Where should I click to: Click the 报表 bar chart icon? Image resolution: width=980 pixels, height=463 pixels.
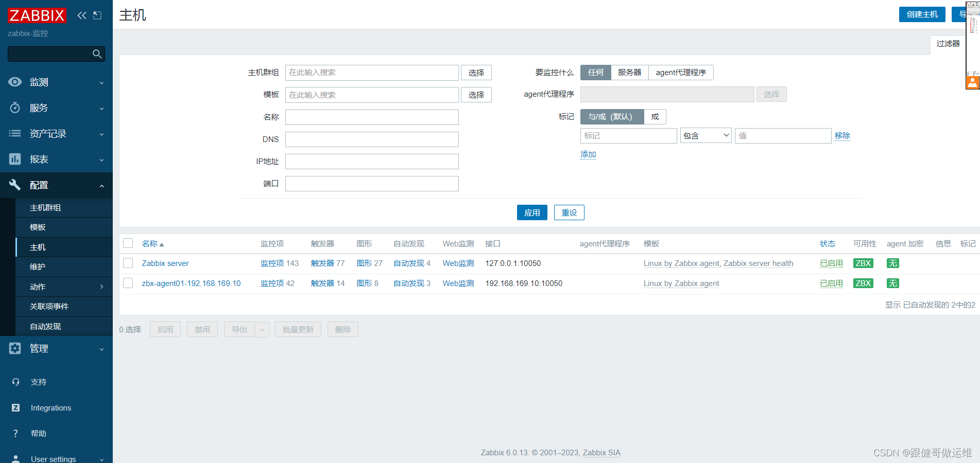click(x=15, y=159)
